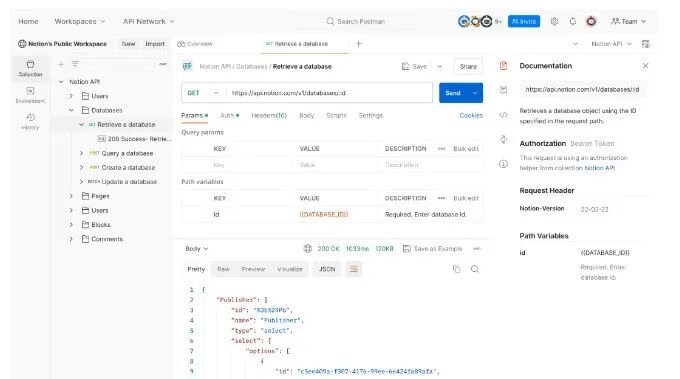The width and height of the screenshot is (680, 379).
Task: Click the network globe icon in response
Action: [x=307, y=248]
